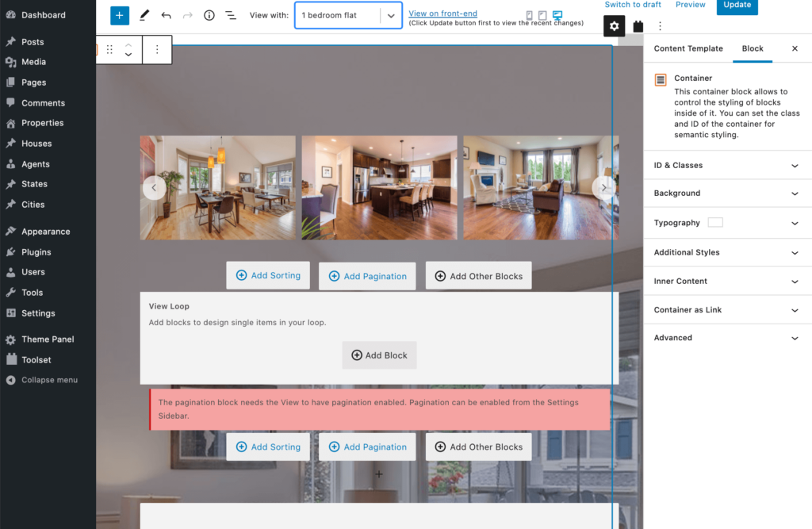Click Add Other Blocks below the pagination warning
Image resolution: width=812 pixels, height=529 pixels.
coord(478,447)
